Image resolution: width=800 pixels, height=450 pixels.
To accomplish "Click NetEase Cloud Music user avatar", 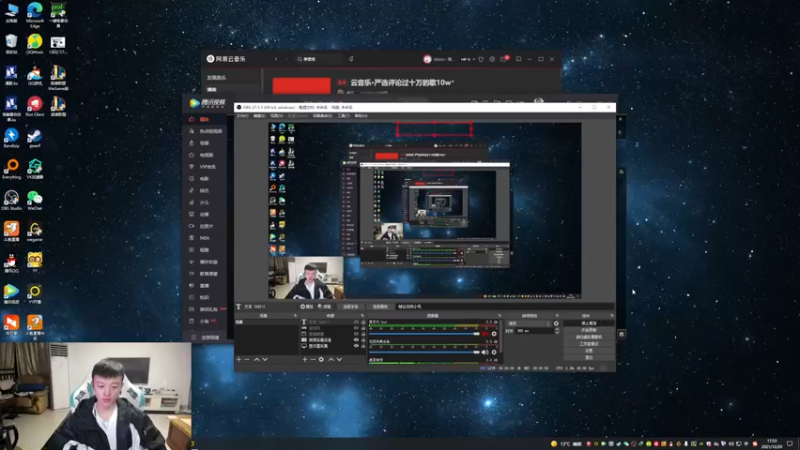I will (x=427, y=59).
